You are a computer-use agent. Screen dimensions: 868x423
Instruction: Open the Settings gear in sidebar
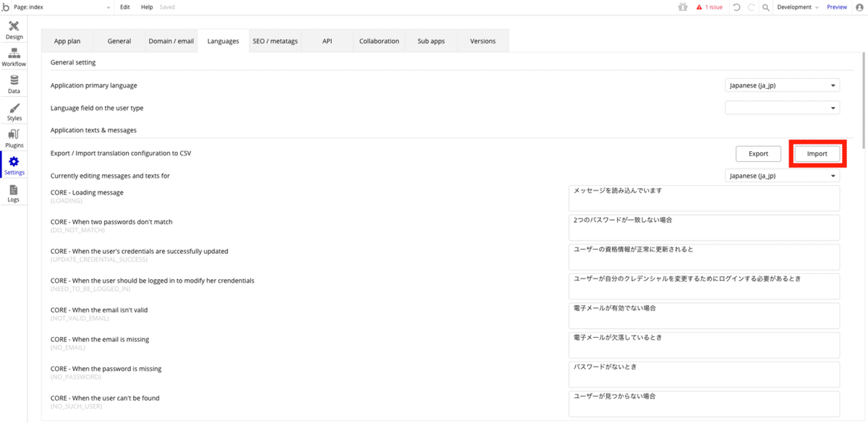(x=14, y=166)
